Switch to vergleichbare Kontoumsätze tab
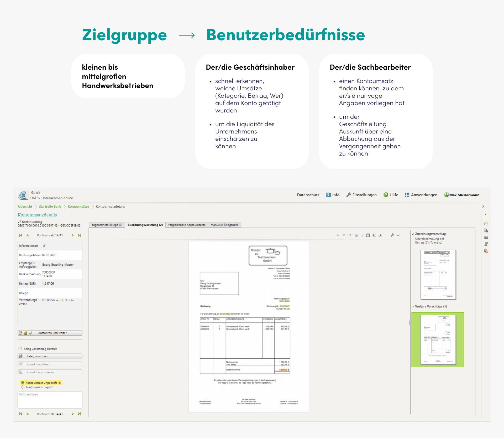This screenshot has width=504, height=438. click(187, 225)
